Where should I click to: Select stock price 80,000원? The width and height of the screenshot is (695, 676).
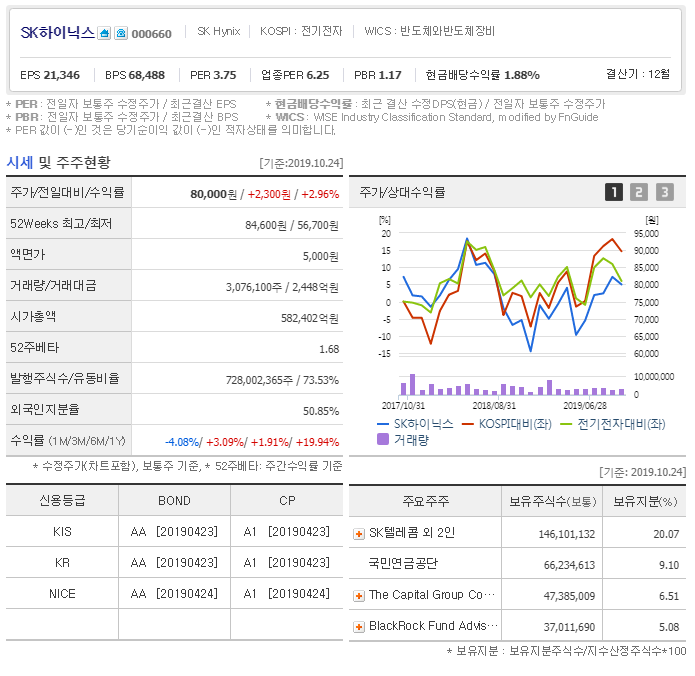tap(214, 194)
